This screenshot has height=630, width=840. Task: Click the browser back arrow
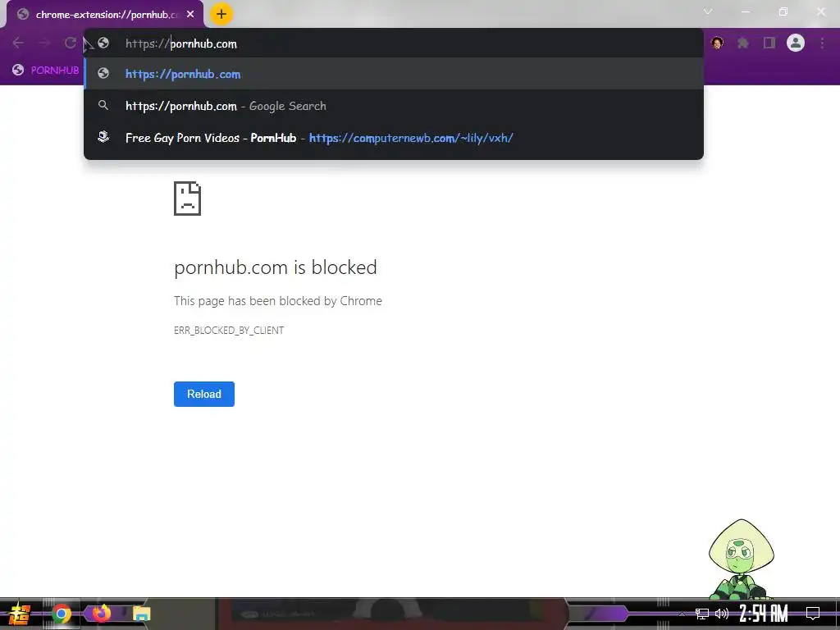pos(18,43)
